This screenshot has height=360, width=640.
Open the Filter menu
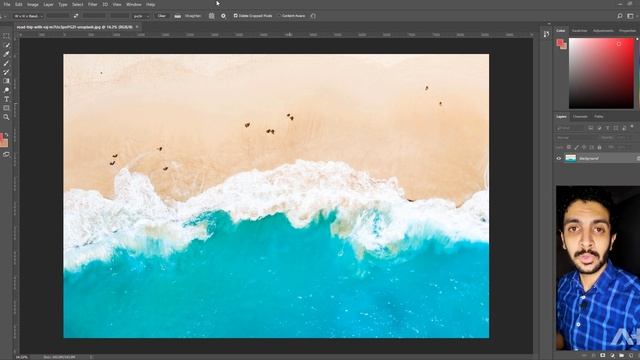93,4
